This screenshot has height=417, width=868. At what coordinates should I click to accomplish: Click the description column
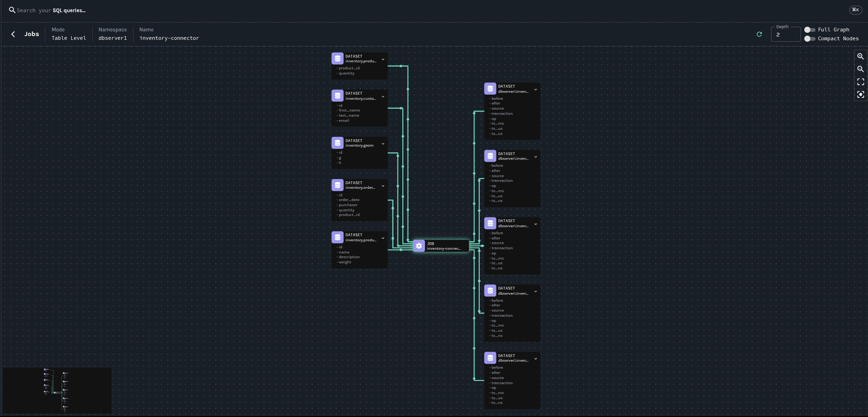click(x=349, y=257)
